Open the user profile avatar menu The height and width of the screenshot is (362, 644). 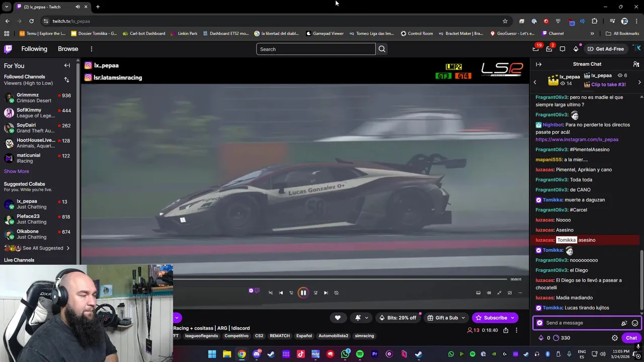click(638, 49)
